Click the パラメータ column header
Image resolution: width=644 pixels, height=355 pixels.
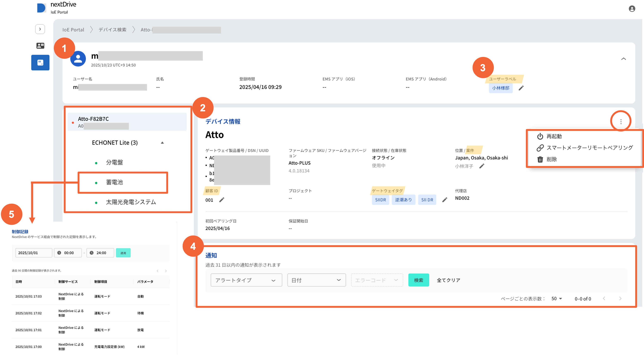[145, 281]
